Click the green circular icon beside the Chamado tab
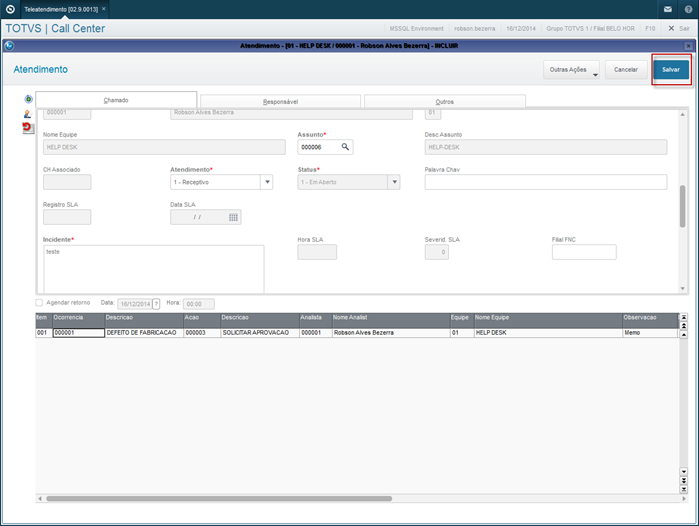The width and height of the screenshot is (699, 526). 29,99
